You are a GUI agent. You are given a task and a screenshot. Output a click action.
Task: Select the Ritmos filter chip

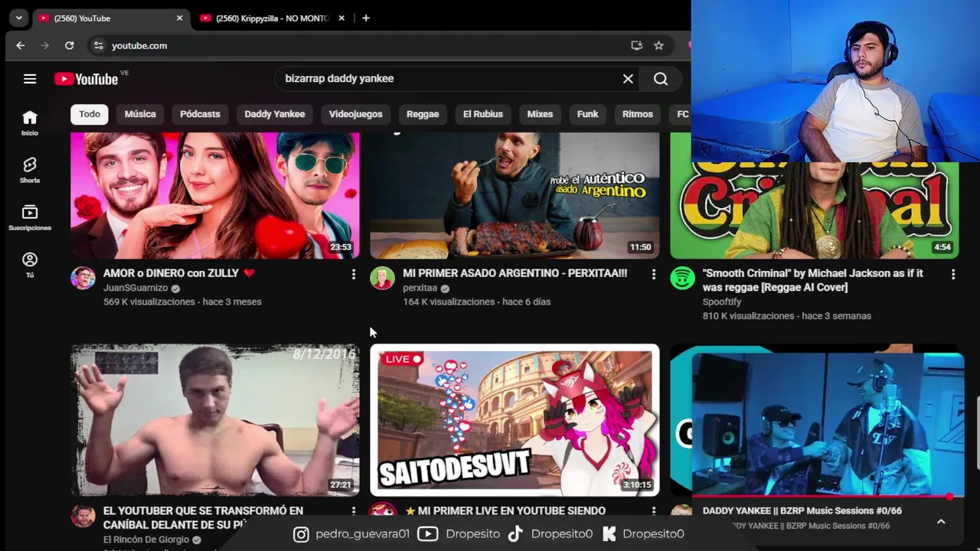[638, 114]
